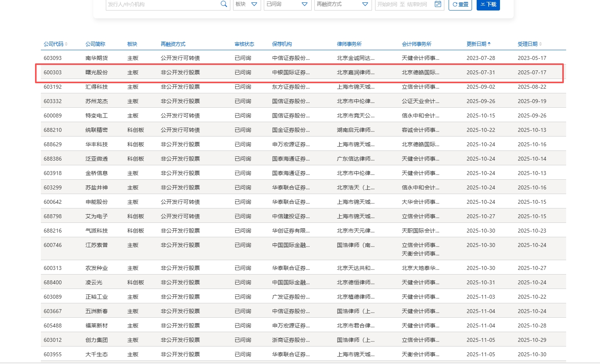600x364 pixels.
Task: Click 创力集团 company name
Action: click(x=96, y=340)
